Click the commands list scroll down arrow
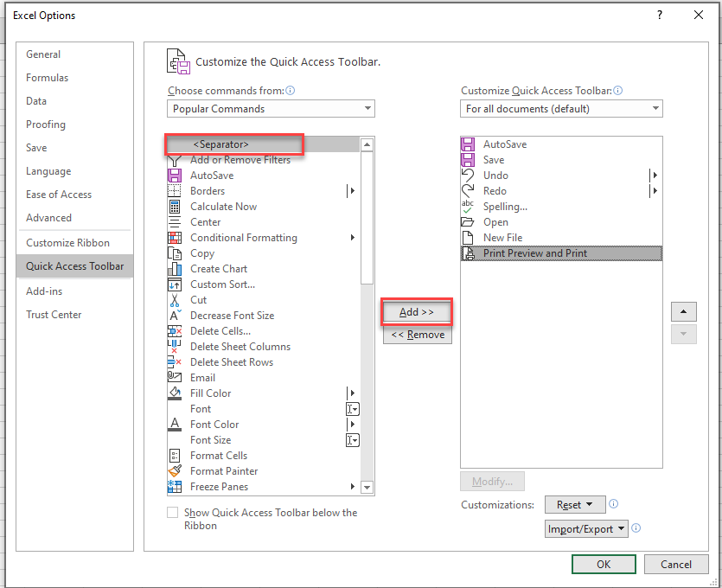 coord(367,487)
